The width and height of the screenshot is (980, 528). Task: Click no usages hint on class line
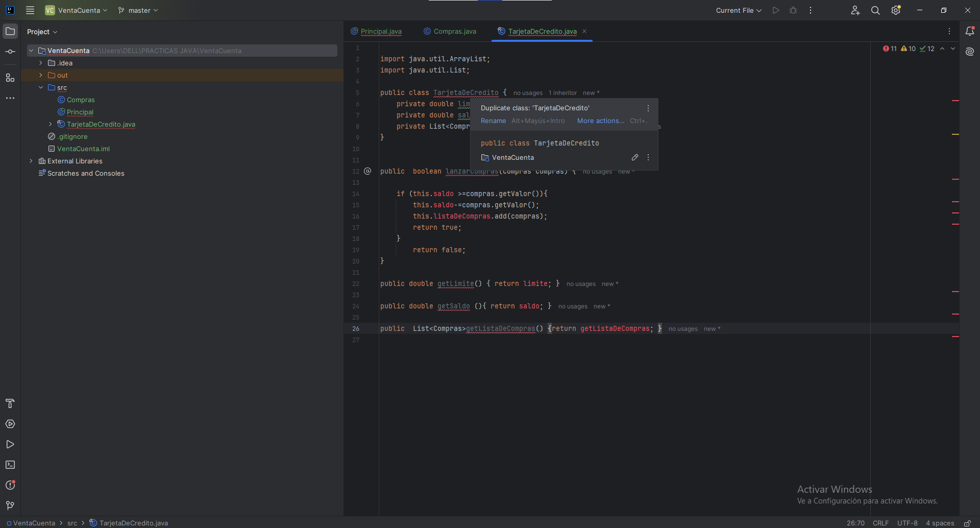click(x=528, y=93)
